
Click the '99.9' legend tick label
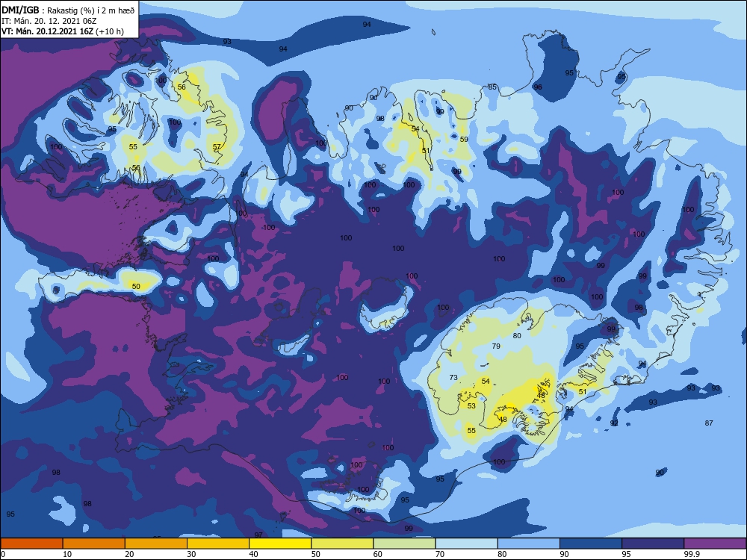coord(692,554)
